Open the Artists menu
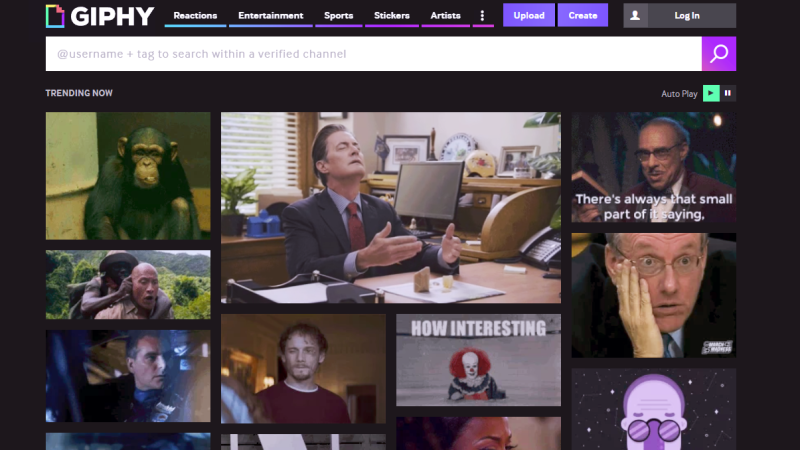 445,15
